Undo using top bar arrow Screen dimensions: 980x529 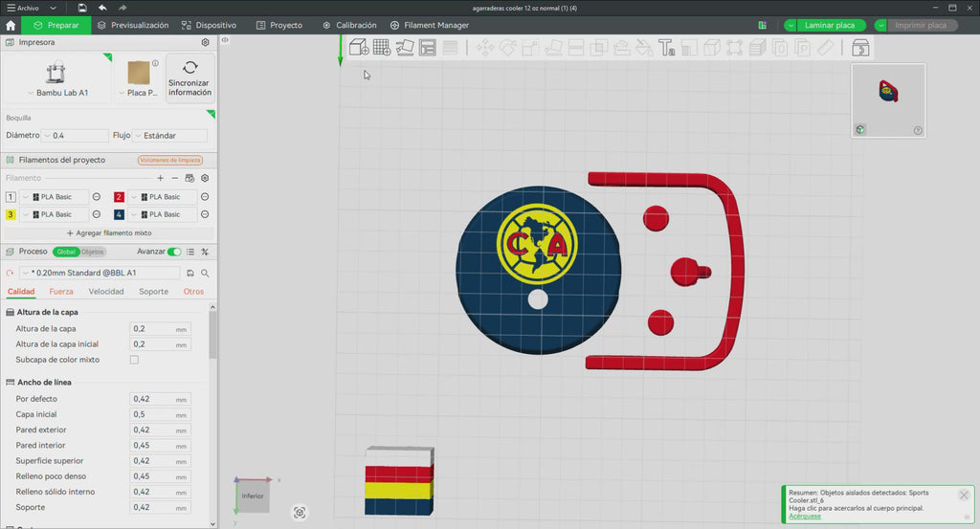tap(102, 8)
